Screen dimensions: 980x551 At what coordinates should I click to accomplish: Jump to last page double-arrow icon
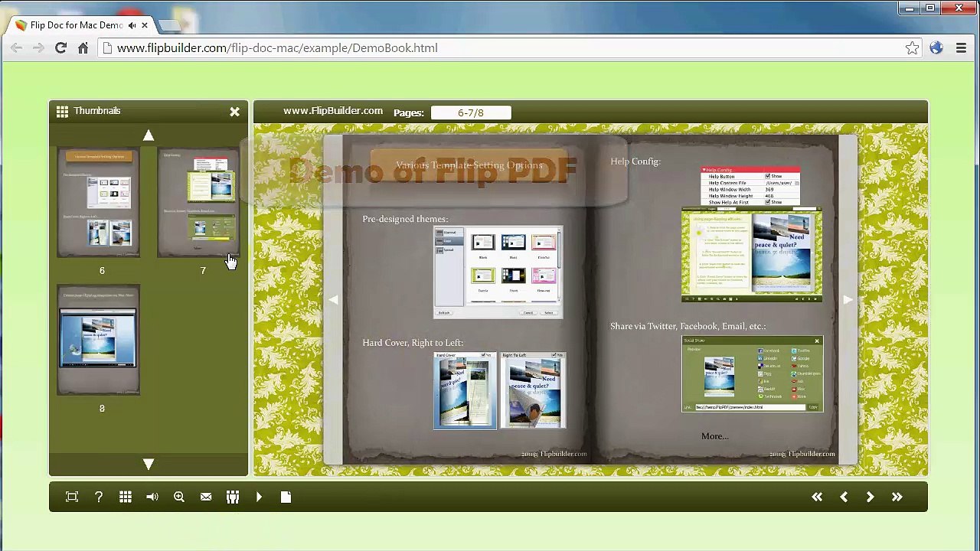tap(897, 497)
